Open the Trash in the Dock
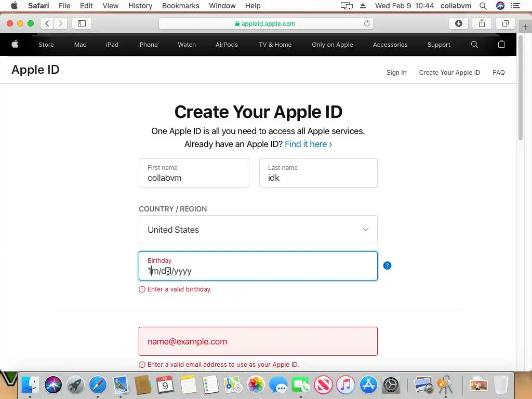 click(x=501, y=385)
